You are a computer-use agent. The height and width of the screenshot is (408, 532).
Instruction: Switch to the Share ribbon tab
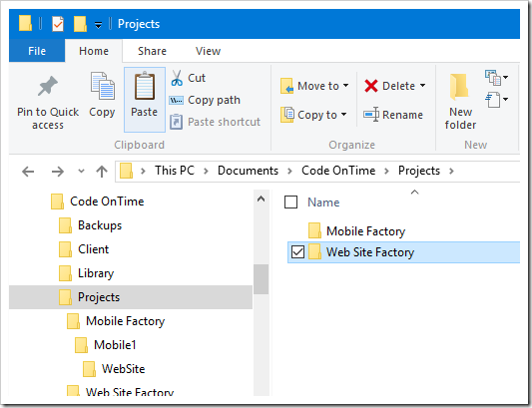point(152,51)
